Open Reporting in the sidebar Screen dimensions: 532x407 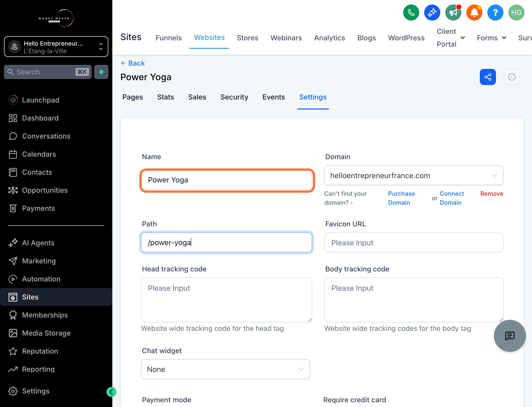point(56,369)
